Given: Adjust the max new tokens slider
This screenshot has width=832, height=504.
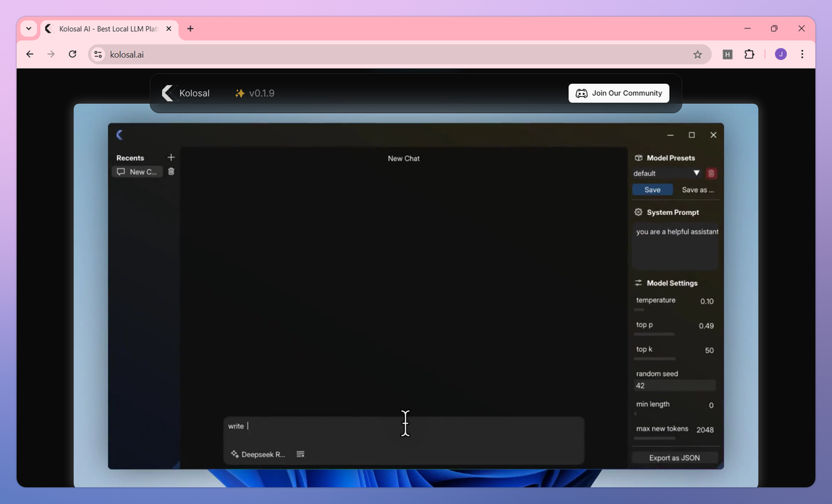Looking at the screenshot, I should [655, 438].
